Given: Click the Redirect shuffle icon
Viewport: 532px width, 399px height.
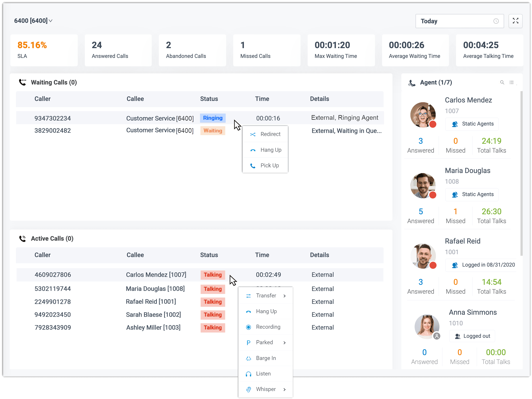Looking at the screenshot, I should click(253, 134).
